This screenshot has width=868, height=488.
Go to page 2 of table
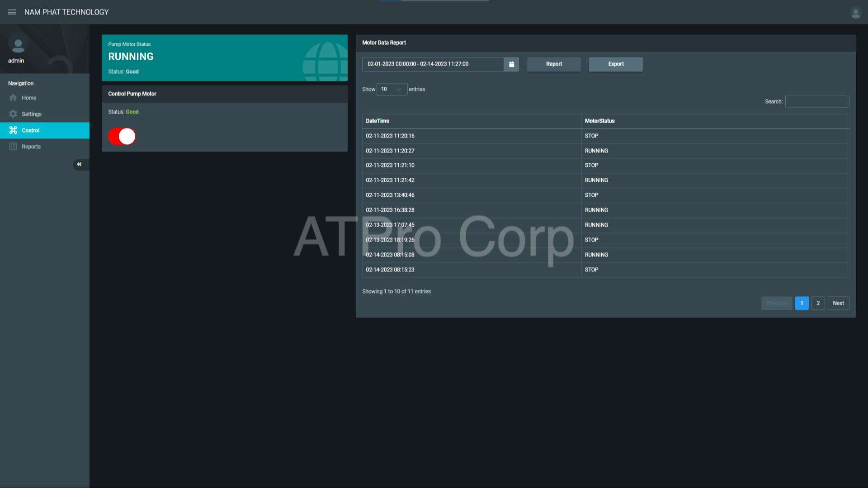coord(818,303)
